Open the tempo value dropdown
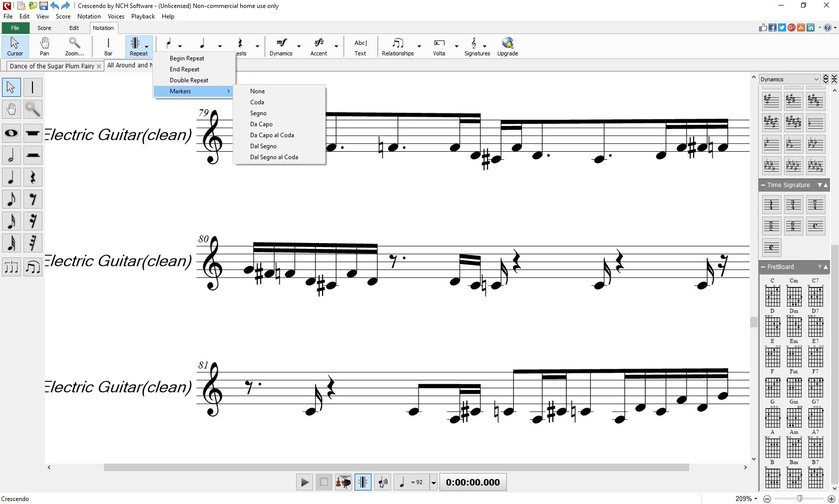 pyautogui.click(x=432, y=483)
